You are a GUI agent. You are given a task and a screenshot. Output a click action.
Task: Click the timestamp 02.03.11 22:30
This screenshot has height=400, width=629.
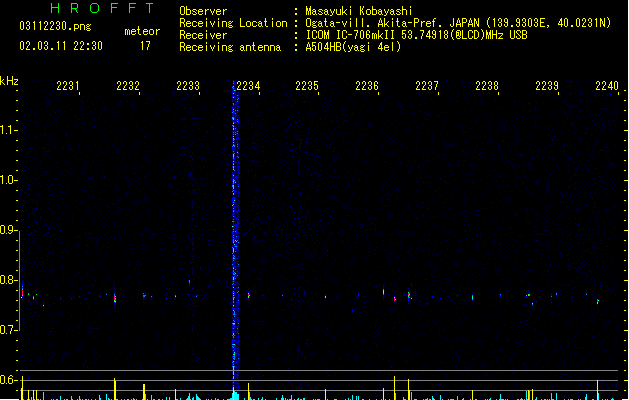[x=61, y=46]
